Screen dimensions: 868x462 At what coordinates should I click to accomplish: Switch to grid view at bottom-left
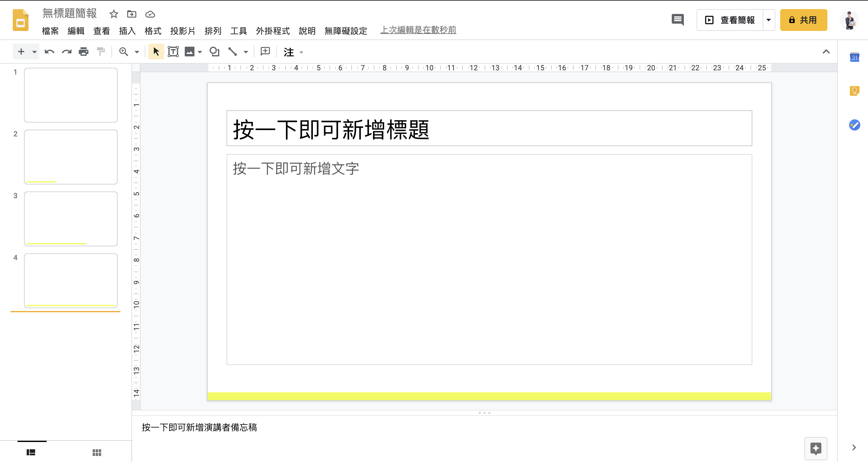pos(97,452)
